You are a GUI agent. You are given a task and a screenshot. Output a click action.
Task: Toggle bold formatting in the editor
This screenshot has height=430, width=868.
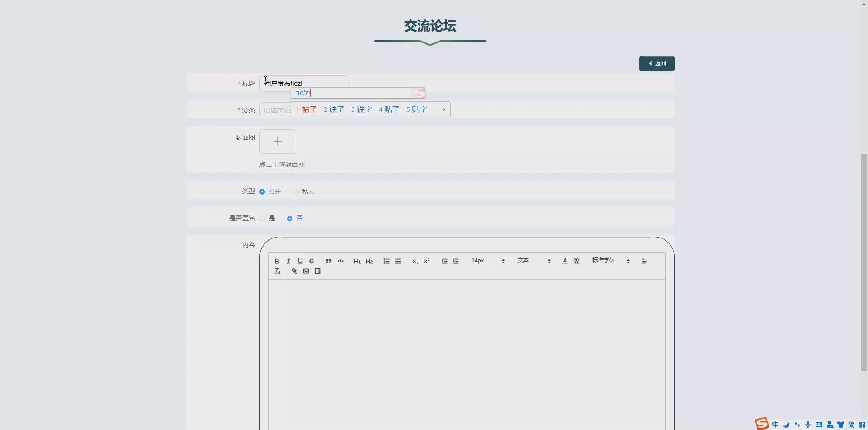click(x=276, y=261)
